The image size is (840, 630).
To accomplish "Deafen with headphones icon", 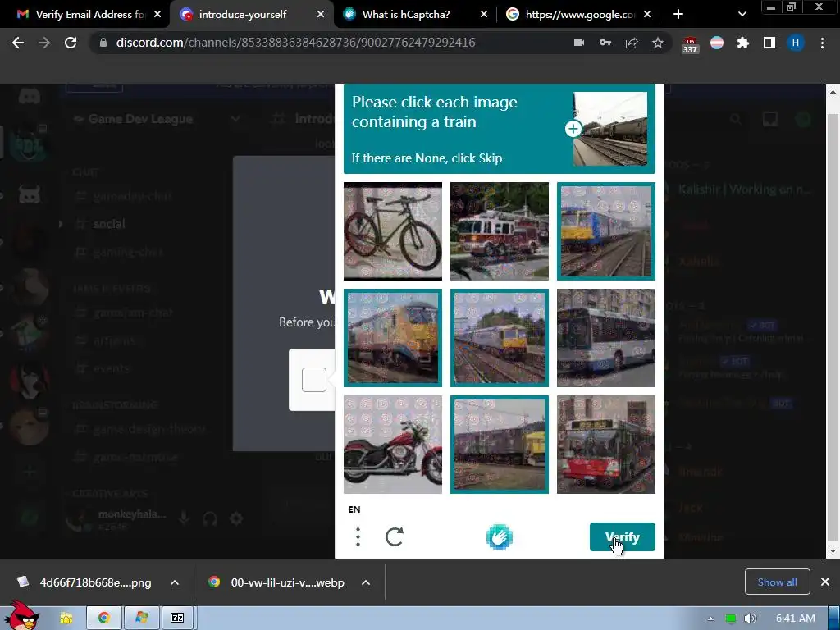I will 210,518.
